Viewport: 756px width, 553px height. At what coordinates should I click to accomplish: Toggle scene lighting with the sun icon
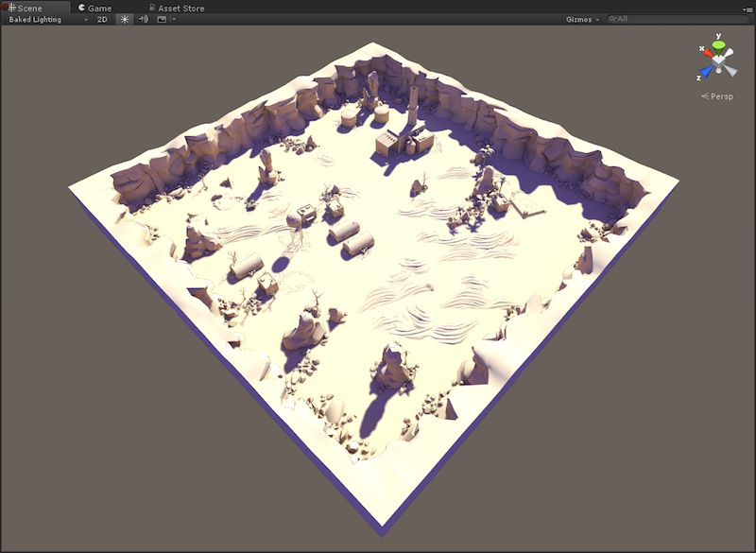pyautogui.click(x=123, y=20)
